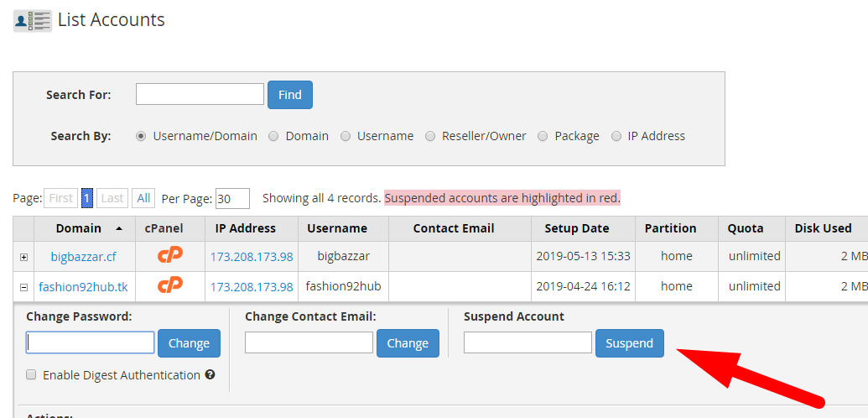The width and height of the screenshot is (868, 418).
Task: Focus the Suspend Account reason field
Action: pos(528,342)
